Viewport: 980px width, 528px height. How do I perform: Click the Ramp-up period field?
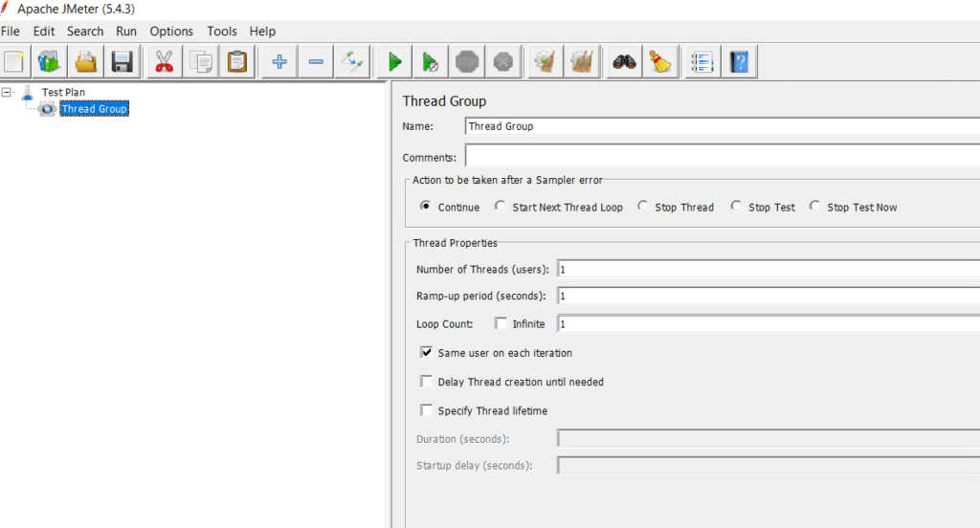click(768, 296)
